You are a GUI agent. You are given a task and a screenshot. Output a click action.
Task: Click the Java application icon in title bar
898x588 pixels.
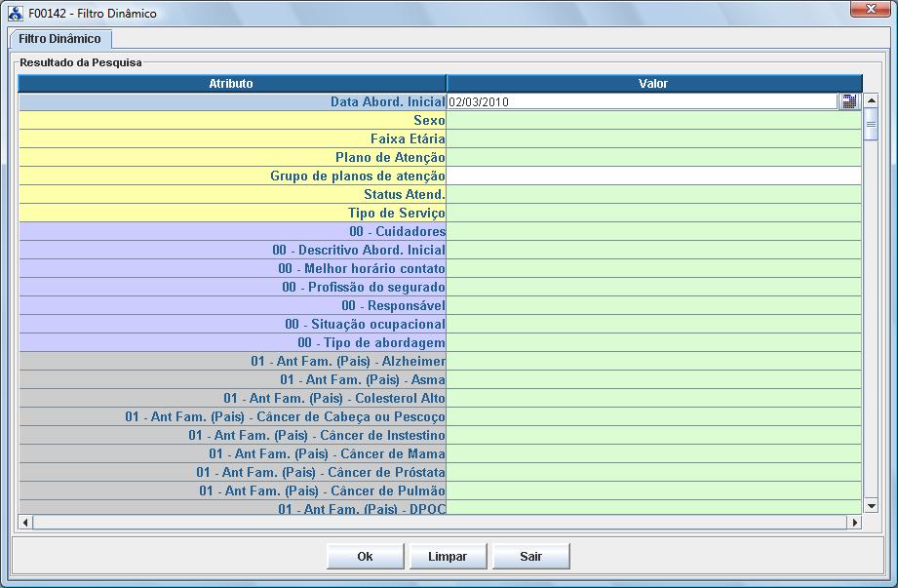point(15,14)
